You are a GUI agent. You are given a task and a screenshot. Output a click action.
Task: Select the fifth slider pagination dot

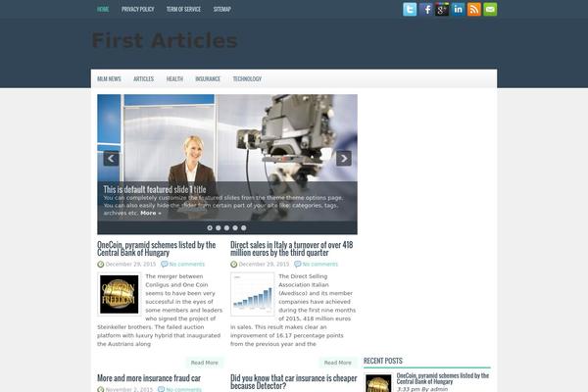(x=244, y=227)
